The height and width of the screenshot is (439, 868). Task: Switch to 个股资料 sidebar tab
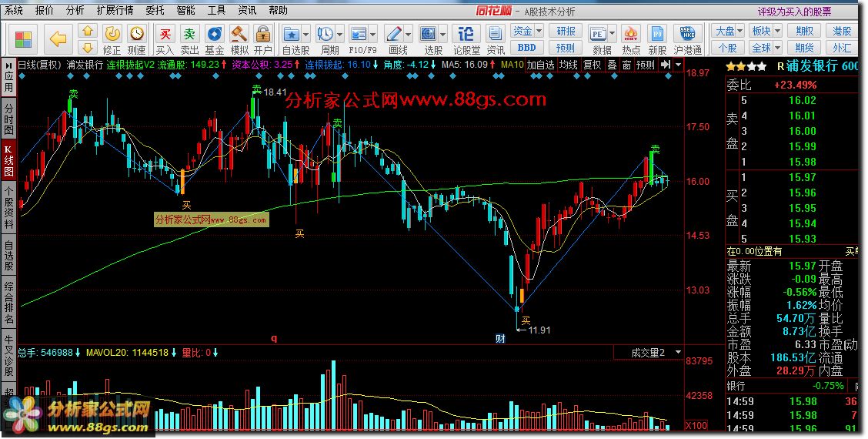(9, 206)
